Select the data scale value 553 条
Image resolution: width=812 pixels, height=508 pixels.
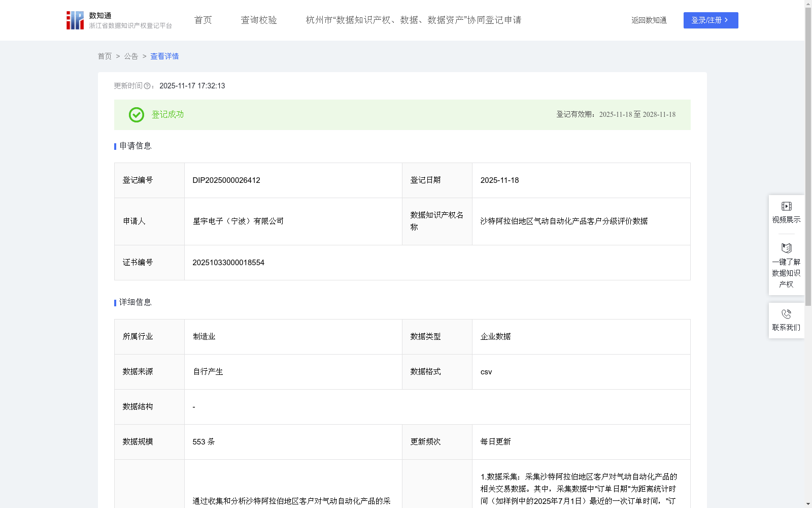[204, 442]
